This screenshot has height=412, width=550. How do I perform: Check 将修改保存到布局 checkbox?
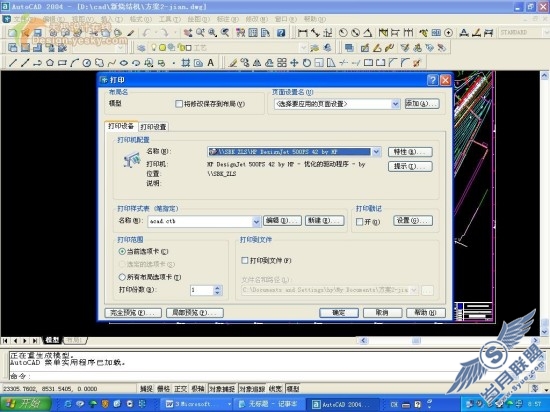tap(179, 104)
